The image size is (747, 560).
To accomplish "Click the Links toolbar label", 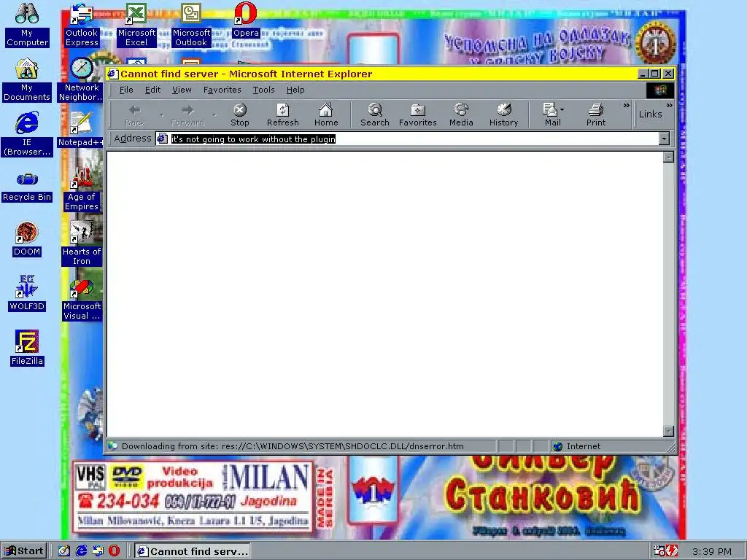I will click(x=650, y=114).
